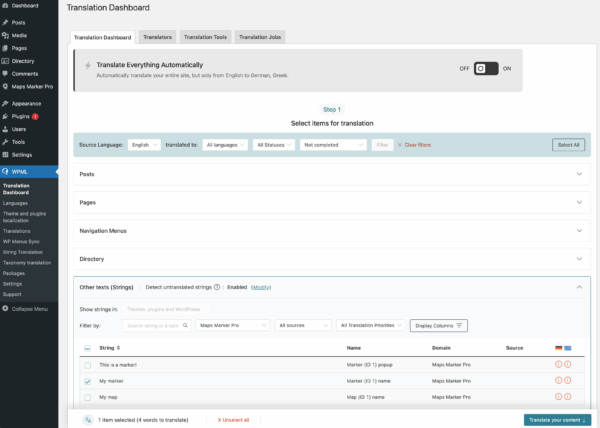Open Plugins via plug icon
600x428 pixels.
click(x=6, y=116)
